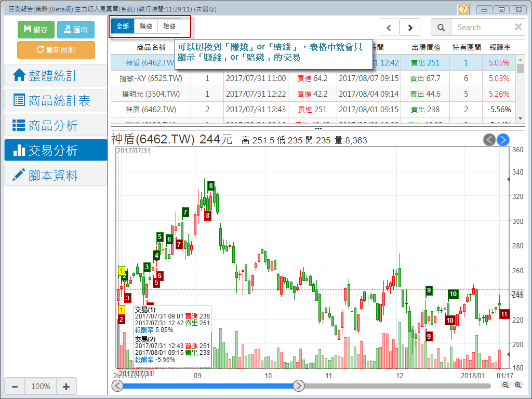This screenshot has height=399, width=532.
Task: Click the yellow help question mark icon
Action: (463, 9)
